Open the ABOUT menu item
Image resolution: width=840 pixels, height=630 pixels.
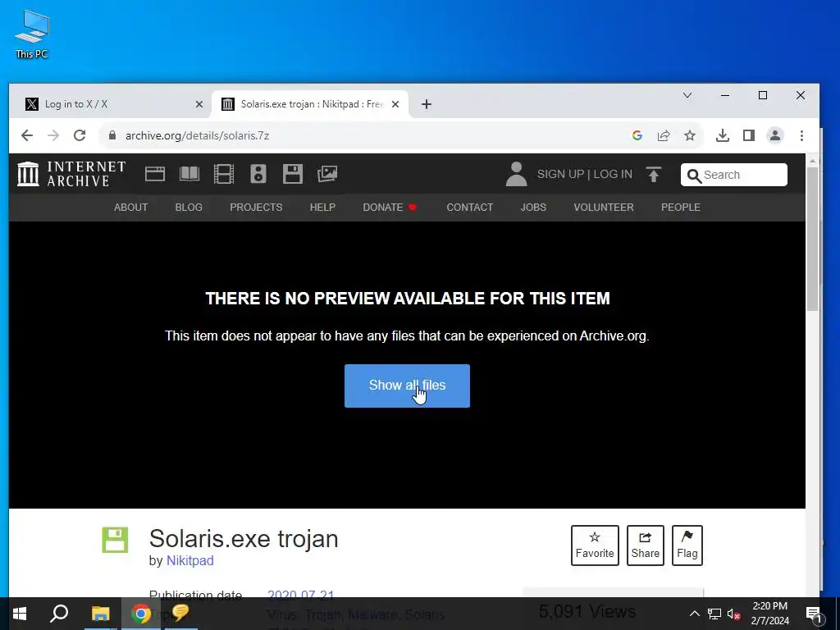pyautogui.click(x=130, y=208)
